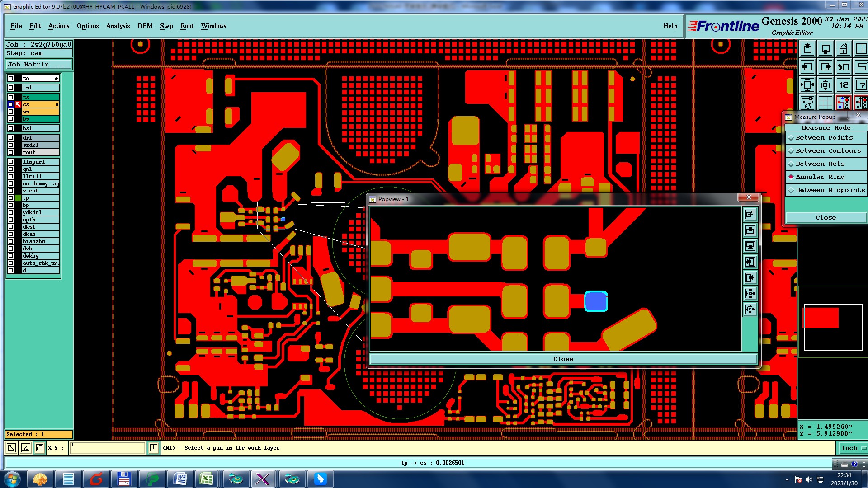Select the Annular Ring measure mode
This screenshot has width=868, height=488.
[820, 177]
